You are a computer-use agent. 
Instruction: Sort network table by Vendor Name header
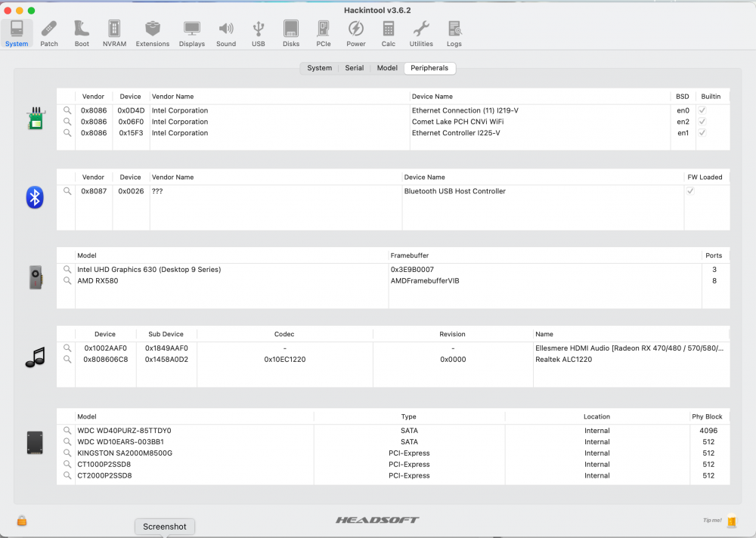(x=280, y=97)
